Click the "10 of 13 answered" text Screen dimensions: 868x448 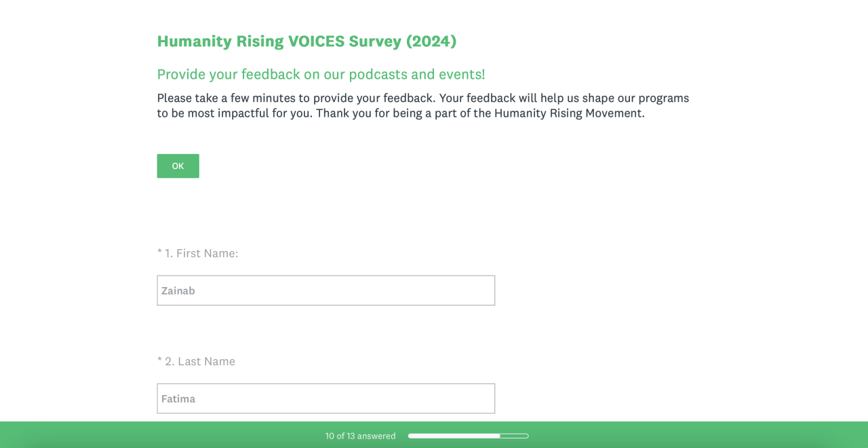360,436
